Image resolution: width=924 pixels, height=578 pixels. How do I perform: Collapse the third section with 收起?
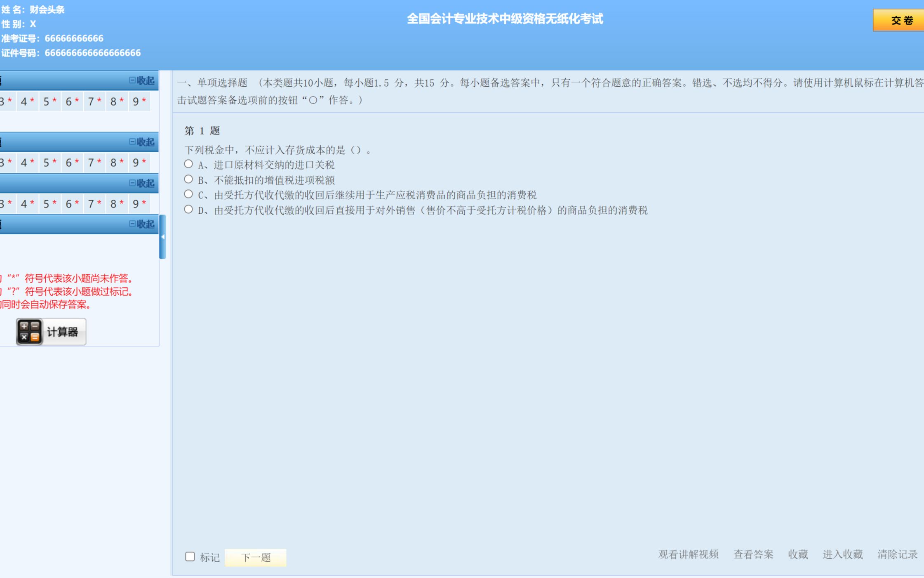pyautogui.click(x=142, y=183)
